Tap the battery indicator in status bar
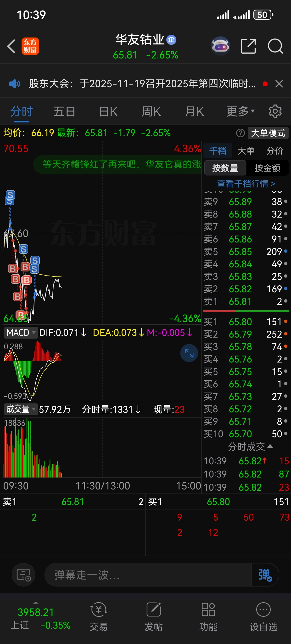291x644 pixels. click(x=263, y=15)
